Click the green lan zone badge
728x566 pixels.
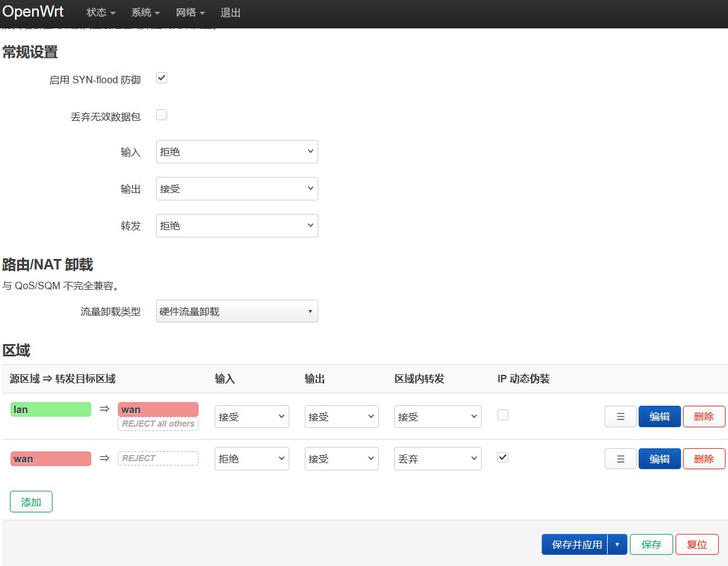click(51, 409)
